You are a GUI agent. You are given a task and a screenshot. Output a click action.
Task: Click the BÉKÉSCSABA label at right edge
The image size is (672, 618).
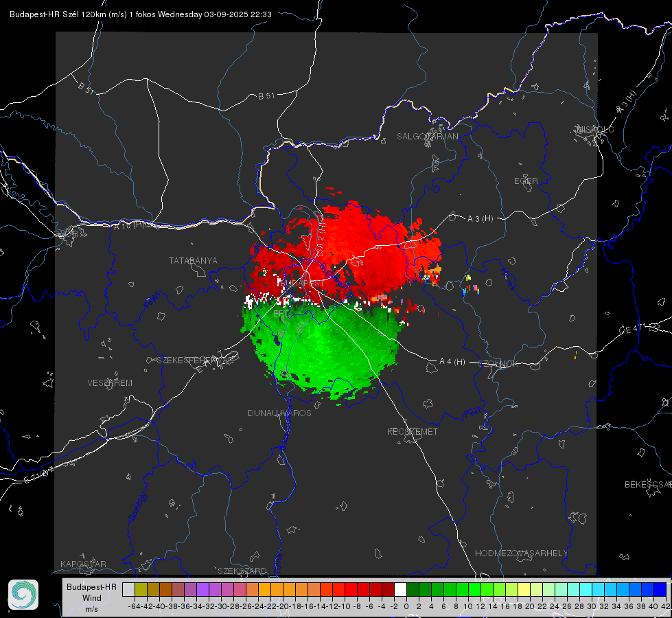coord(648,484)
